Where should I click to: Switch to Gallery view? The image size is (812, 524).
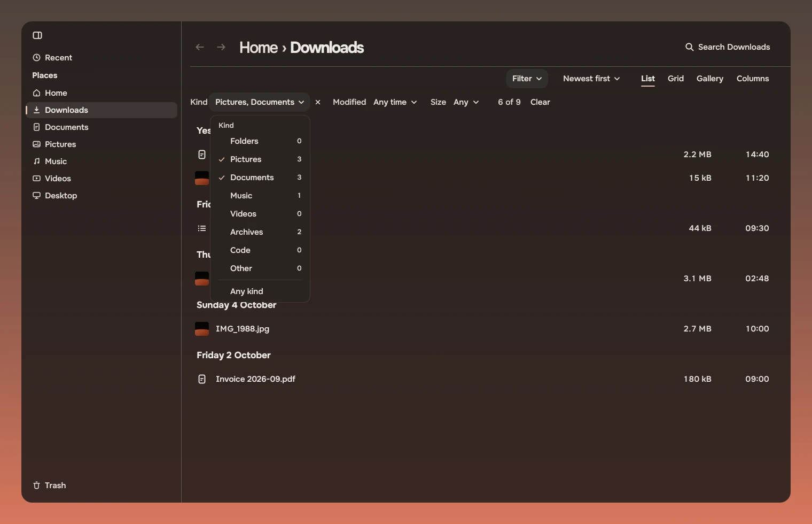pyautogui.click(x=710, y=79)
